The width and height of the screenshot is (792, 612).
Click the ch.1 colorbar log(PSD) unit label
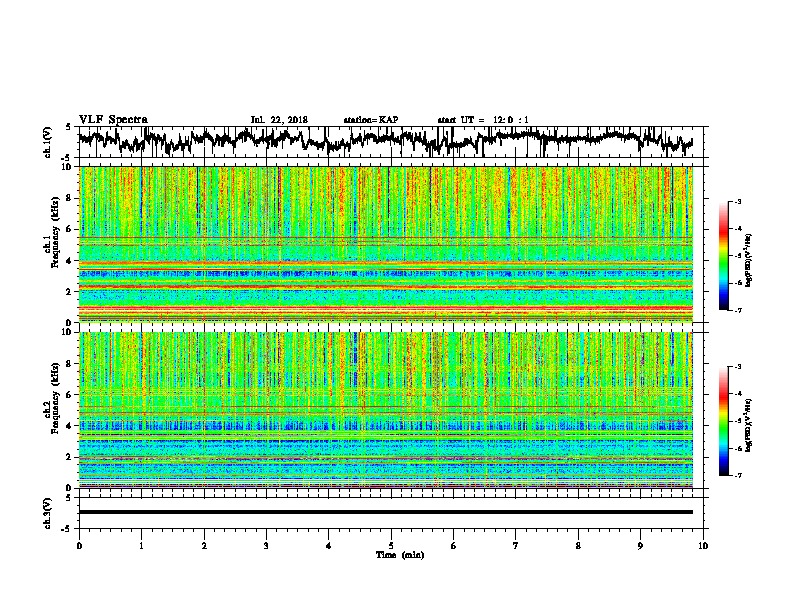pyautogui.click(x=749, y=261)
